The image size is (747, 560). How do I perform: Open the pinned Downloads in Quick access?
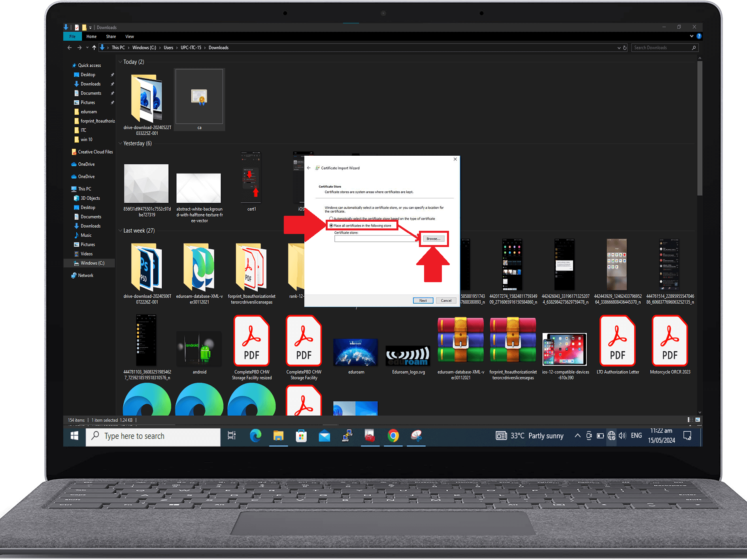[x=91, y=84]
